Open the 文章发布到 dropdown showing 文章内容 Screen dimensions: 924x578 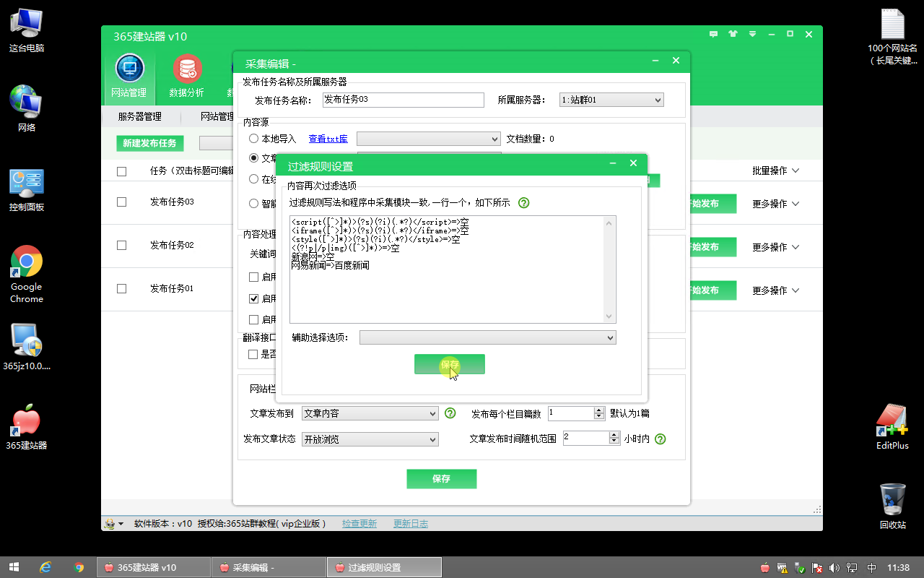370,413
